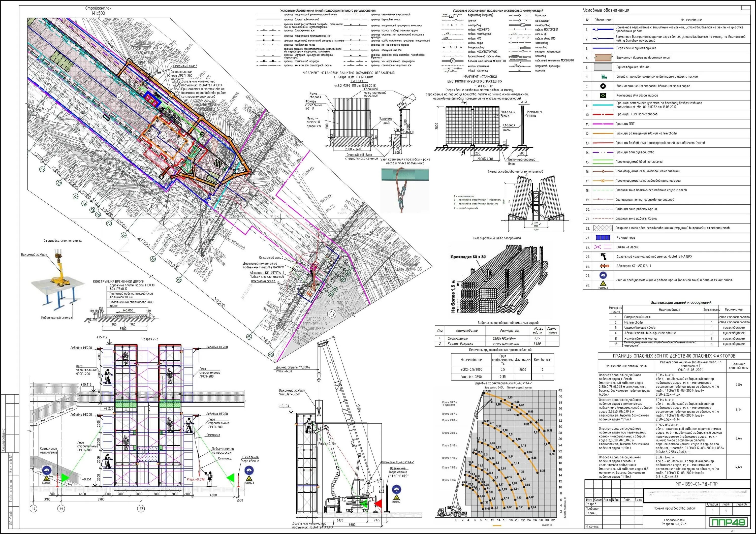
Task: Click the 'Строповка стеклопакета' caption
Action: pos(62,241)
